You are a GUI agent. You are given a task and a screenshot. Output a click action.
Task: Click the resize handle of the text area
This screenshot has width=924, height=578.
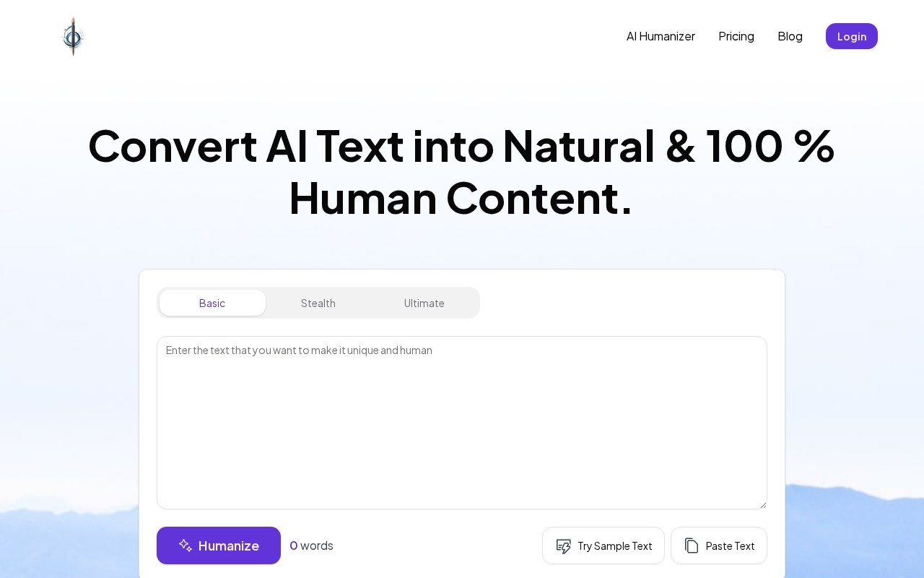coord(762,504)
